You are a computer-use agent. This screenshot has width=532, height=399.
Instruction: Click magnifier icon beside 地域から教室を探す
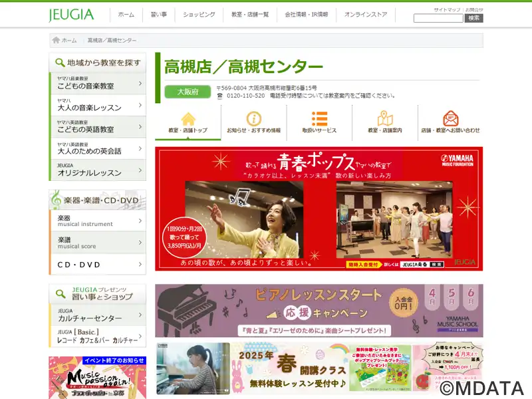[x=60, y=63]
